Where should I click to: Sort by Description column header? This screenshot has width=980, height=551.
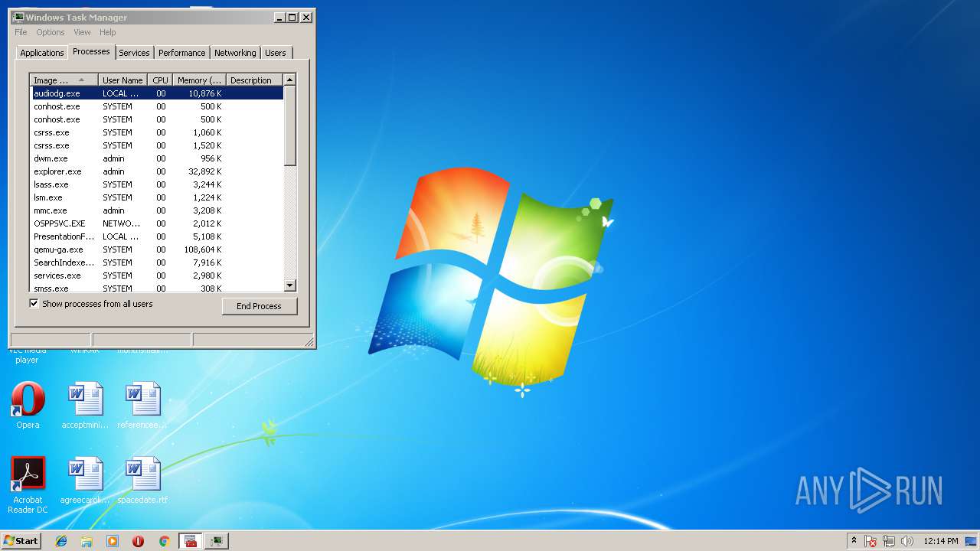point(254,80)
